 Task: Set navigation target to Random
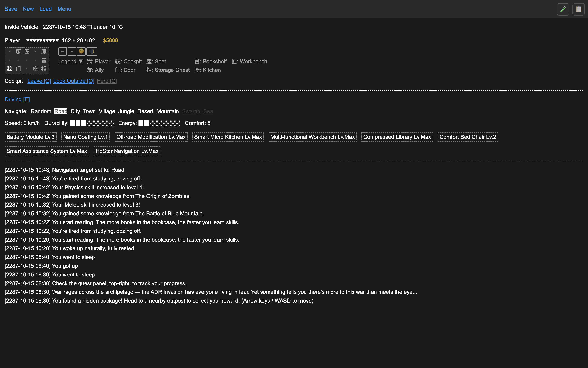pyautogui.click(x=41, y=111)
